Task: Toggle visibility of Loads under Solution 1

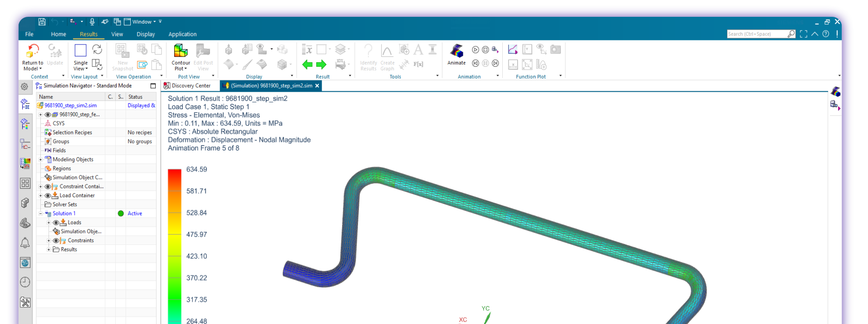Action: tap(56, 223)
